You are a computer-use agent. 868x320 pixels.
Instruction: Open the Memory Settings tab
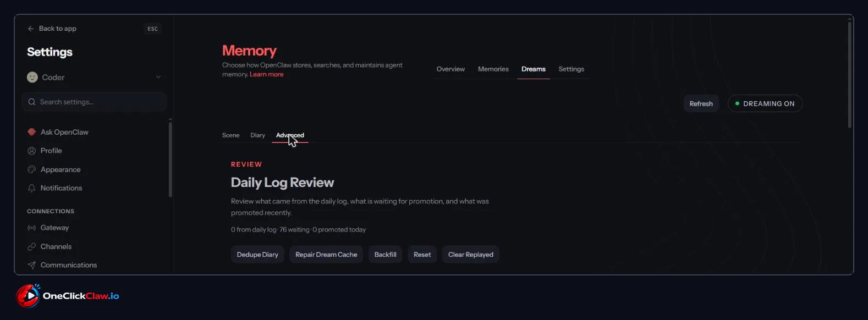pyautogui.click(x=571, y=69)
